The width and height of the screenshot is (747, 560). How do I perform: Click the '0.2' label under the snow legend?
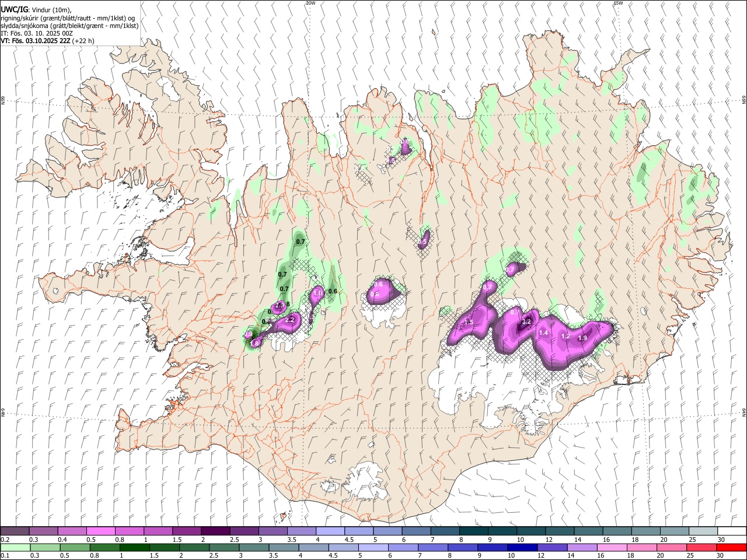tap(5, 540)
